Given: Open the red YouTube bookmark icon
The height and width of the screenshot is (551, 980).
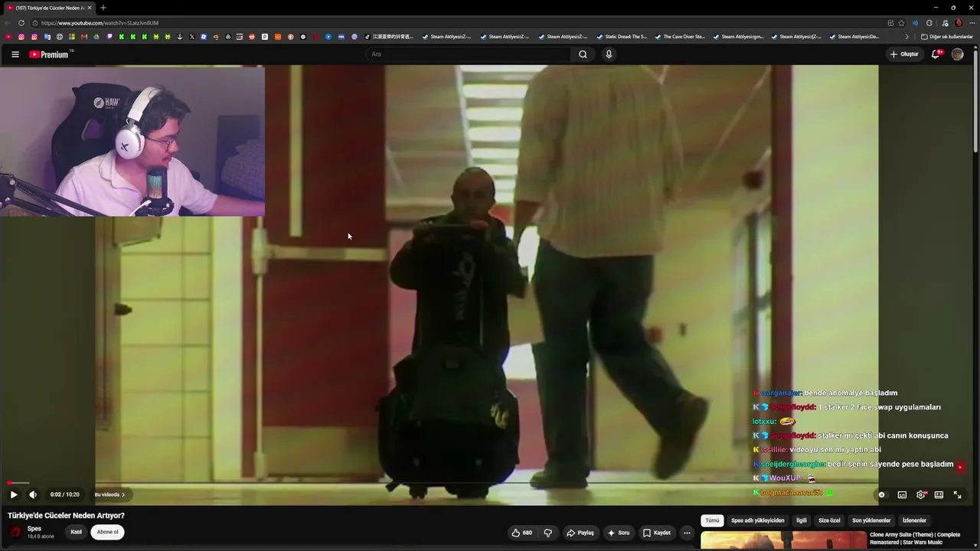Looking at the screenshot, I should click(x=8, y=37).
